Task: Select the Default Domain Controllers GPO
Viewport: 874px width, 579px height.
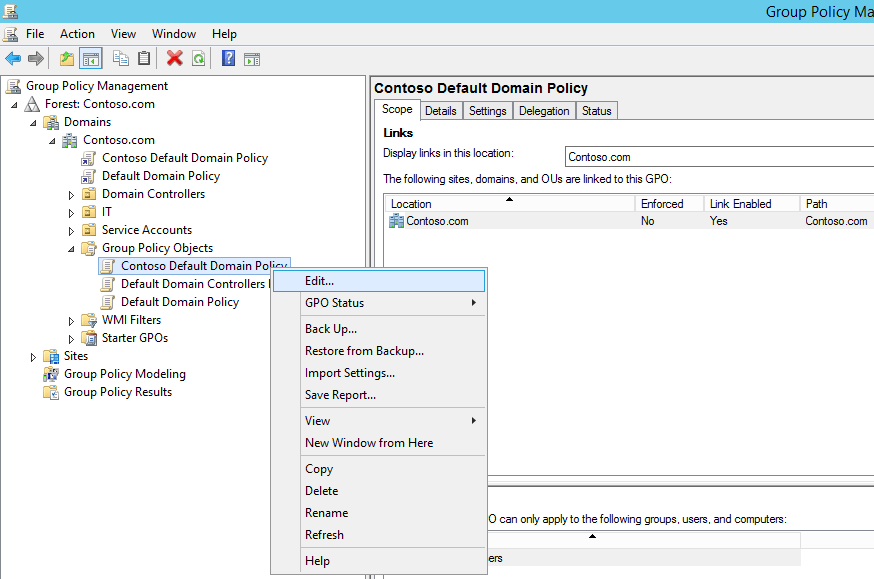Action: pyautogui.click(x=194, y=284)
